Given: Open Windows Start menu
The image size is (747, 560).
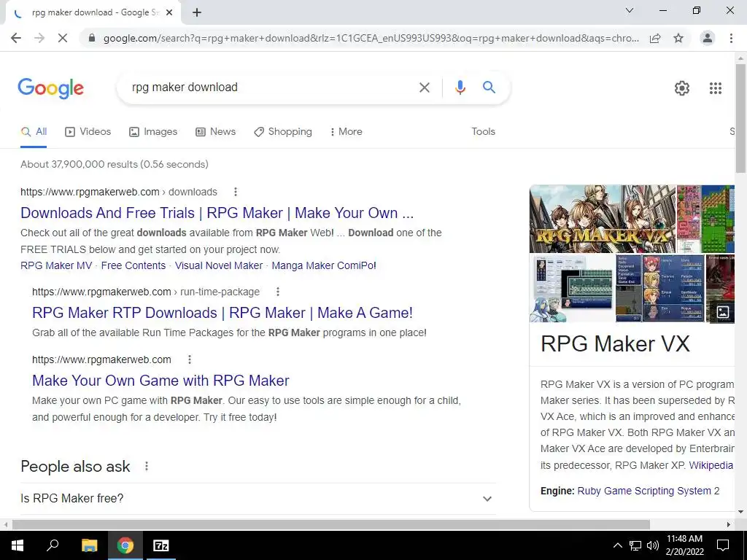Looking at the screenshot, I should [x=18, y=545].
